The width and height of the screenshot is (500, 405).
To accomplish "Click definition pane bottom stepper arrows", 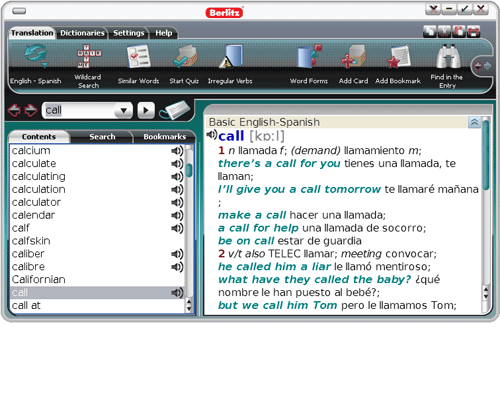I will tap(486, 292).
